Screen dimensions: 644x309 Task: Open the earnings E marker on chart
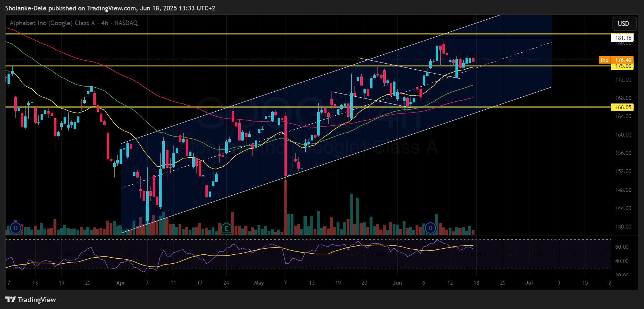point(226,228)
